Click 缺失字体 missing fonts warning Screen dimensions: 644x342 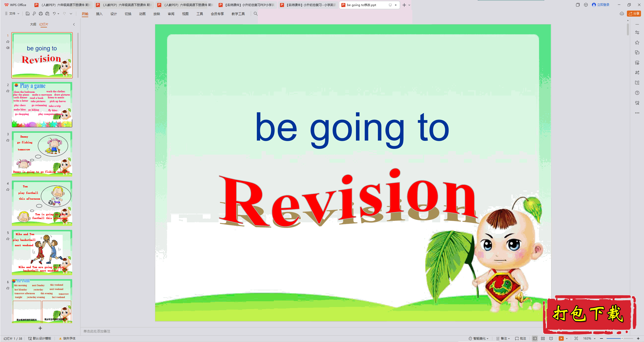click(67, 338)
